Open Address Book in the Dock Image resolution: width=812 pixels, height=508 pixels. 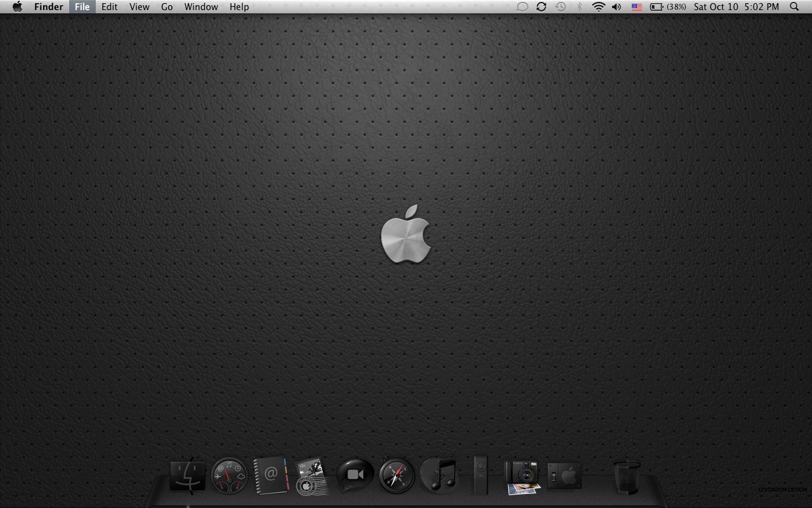coord(272,476)
